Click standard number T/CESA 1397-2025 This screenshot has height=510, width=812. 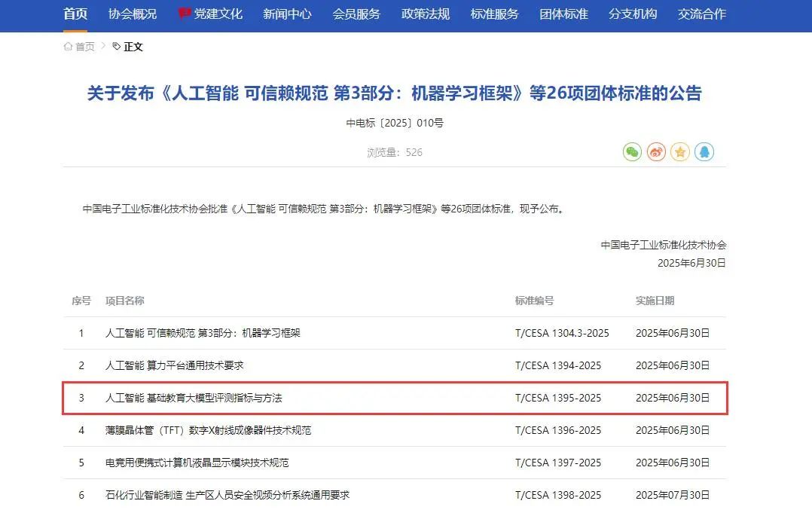tap(557, 463)
